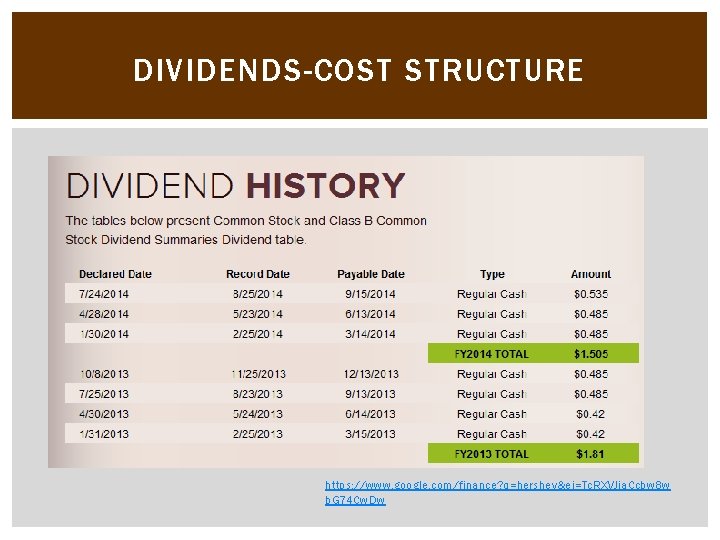Screen dimensions: 720x540
Task: Click amount $0.485 in the 4/28/2014 row
Action: [591, 314]
